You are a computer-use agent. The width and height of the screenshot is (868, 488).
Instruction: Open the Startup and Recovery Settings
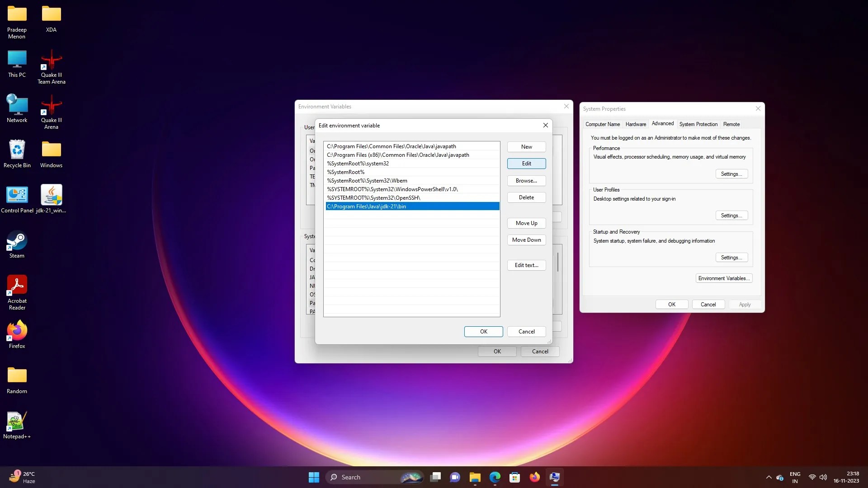[x=731, y=257]
